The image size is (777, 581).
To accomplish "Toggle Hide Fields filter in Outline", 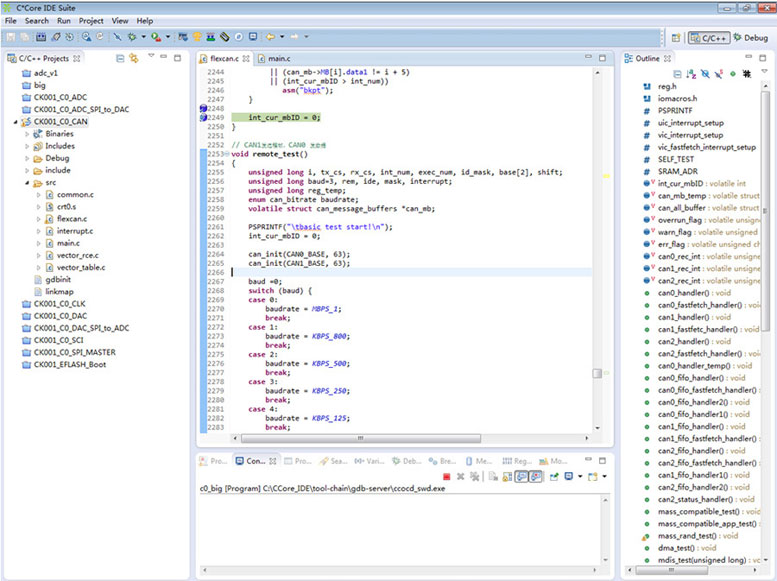I will (x=705, y=73).
